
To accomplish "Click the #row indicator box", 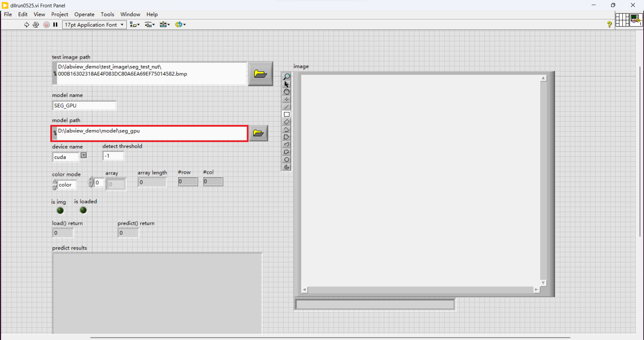I will [x=188, y=182].
